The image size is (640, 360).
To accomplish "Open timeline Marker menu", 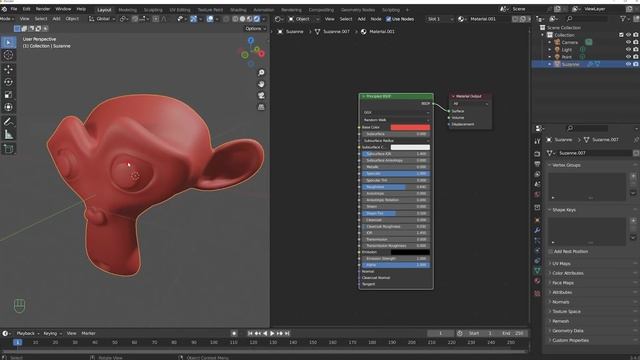I will [x=88, y=333].
